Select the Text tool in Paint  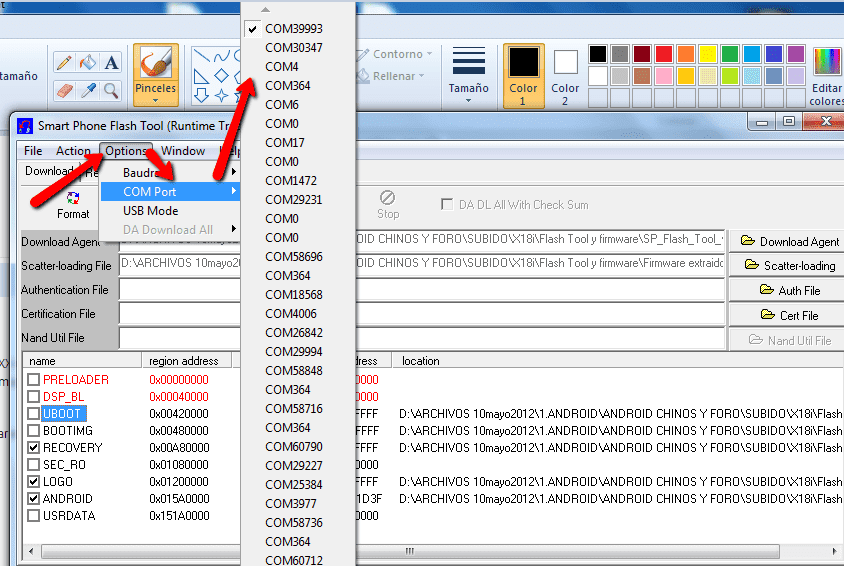pos(111,62)
